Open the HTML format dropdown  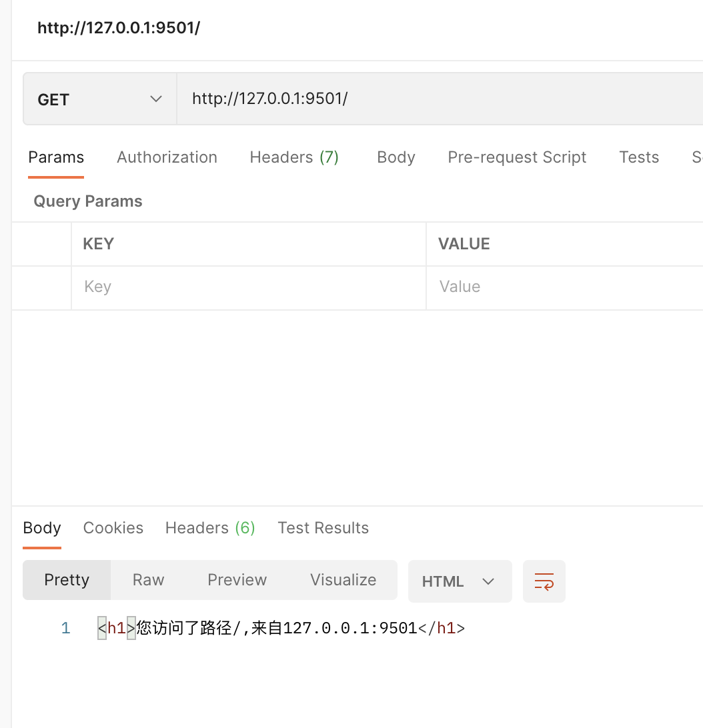460,581
